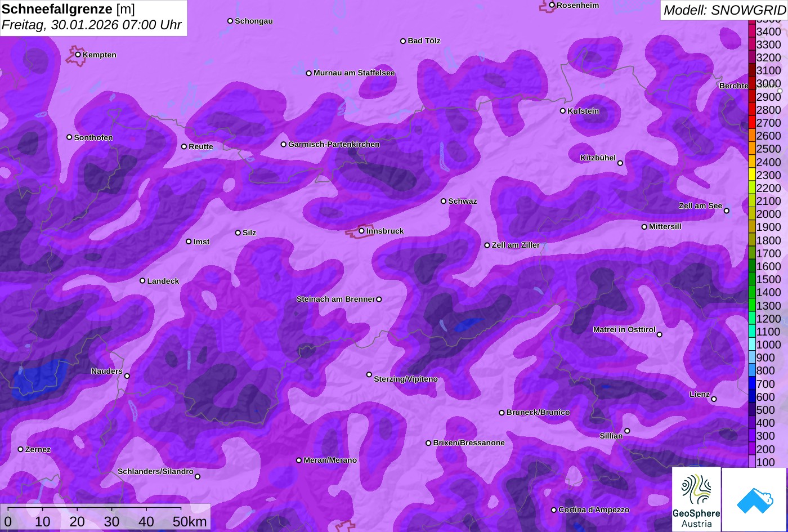Click the Schneefallgrenze [m] title
The height and width of the screenshot is (532, 788).
68,9
